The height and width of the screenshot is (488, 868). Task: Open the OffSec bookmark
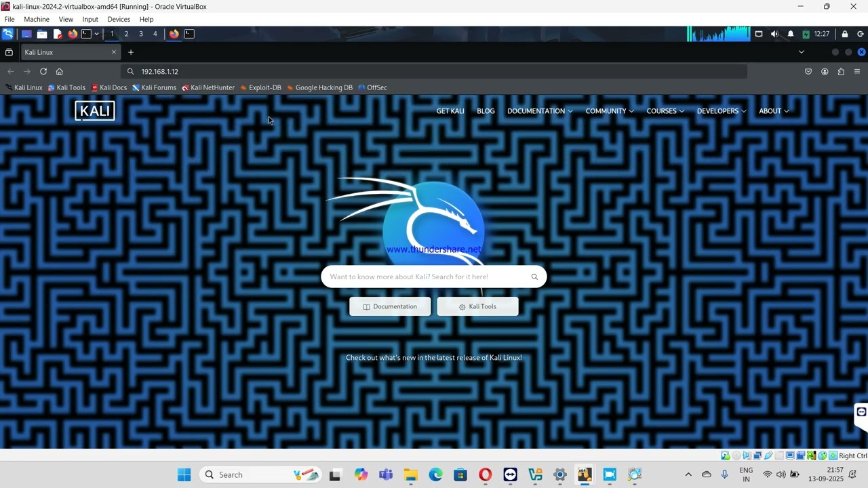click(372, 87)
